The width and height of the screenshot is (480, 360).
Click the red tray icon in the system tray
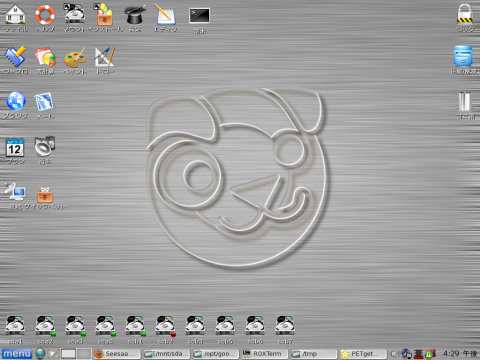(x=419, y=354)
